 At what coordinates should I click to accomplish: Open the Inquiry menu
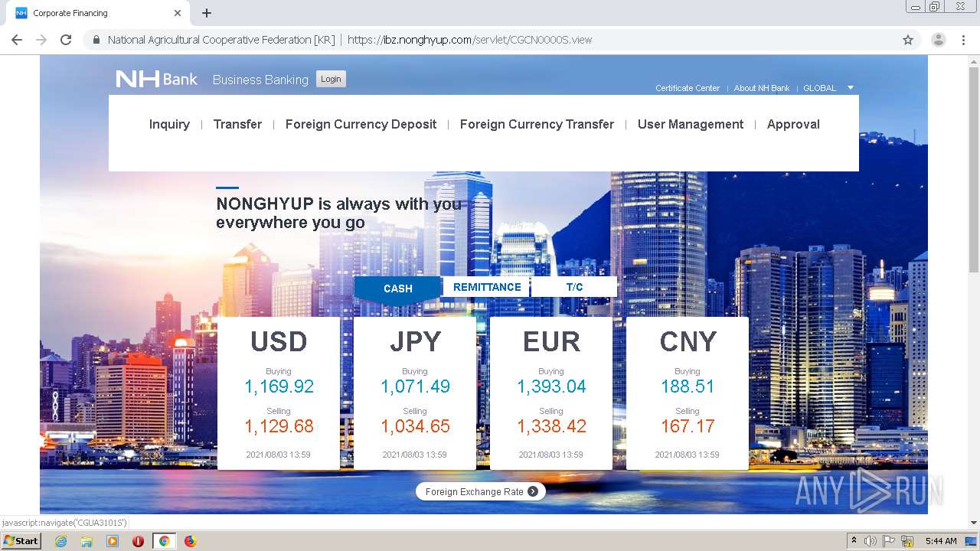[169, 124]
